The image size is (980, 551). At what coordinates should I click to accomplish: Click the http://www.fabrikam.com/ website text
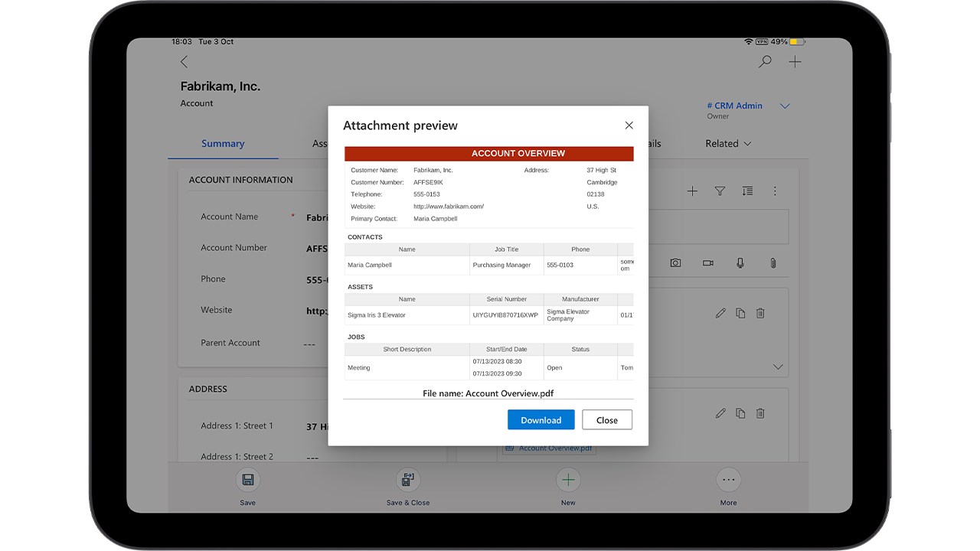coord(449,207)
